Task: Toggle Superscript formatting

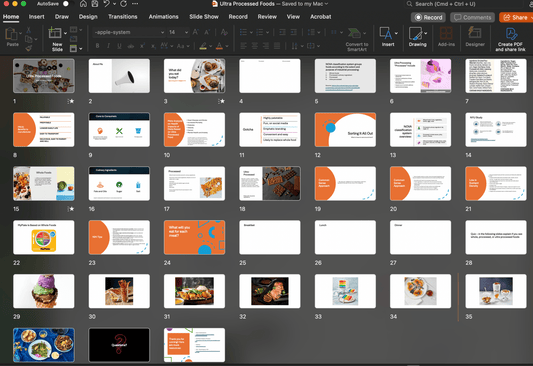Action: click(142, 46)
